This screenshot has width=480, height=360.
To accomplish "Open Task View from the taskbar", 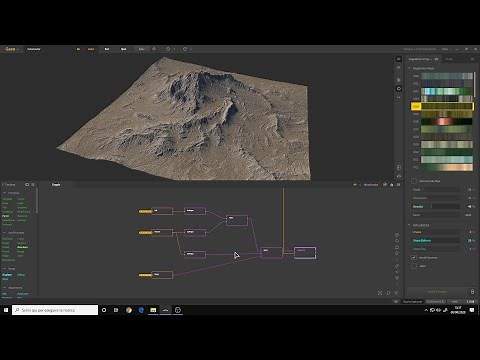I will pyautogui.click(x=116, y=310).
